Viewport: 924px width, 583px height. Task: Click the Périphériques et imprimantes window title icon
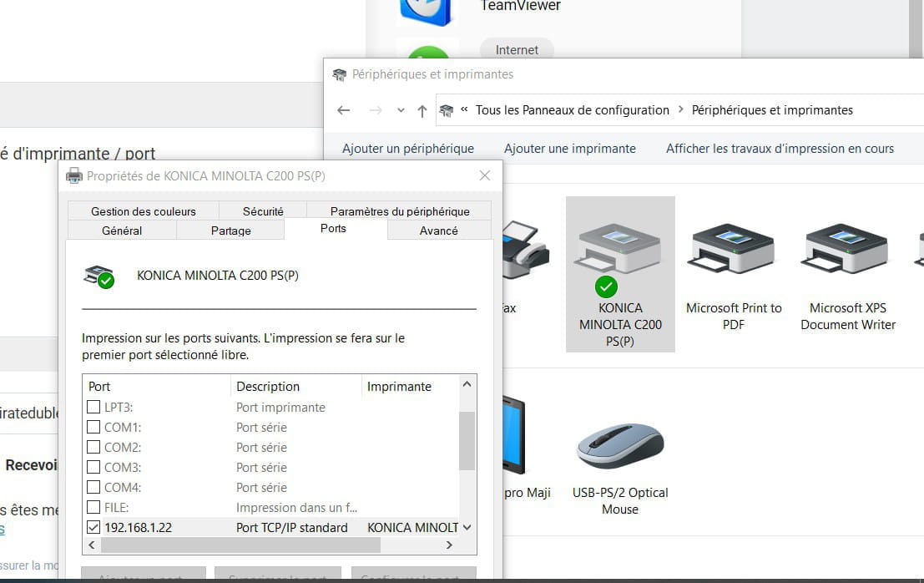[340, 74]
